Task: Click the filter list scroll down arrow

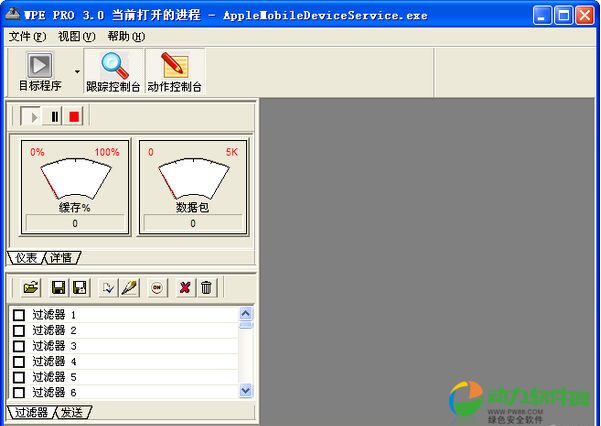Action: [246, 391]
